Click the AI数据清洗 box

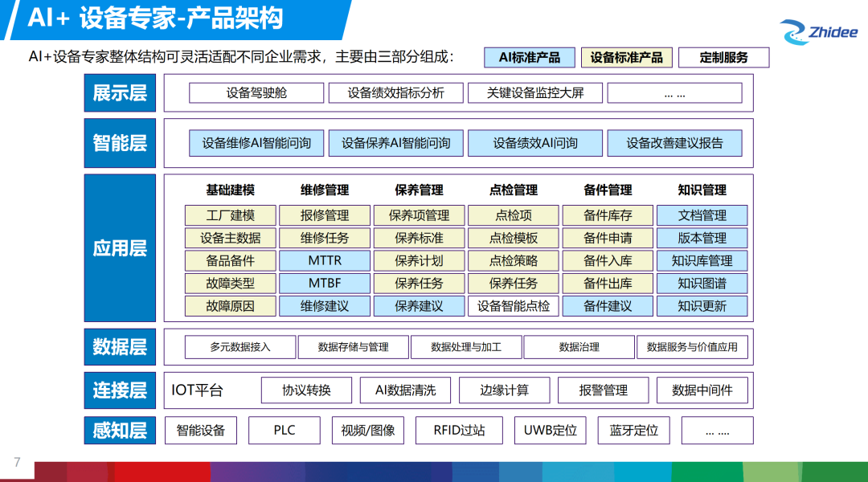tap(405, 390)
